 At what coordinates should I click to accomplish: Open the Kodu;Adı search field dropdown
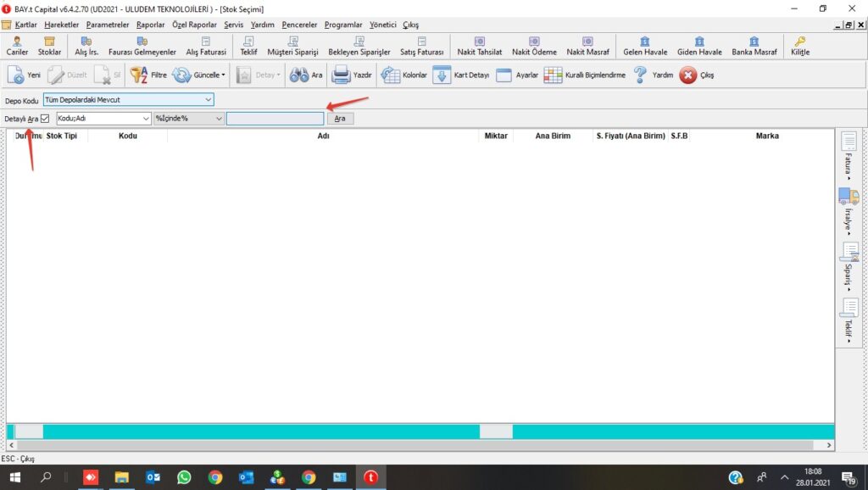click(146, 119)
